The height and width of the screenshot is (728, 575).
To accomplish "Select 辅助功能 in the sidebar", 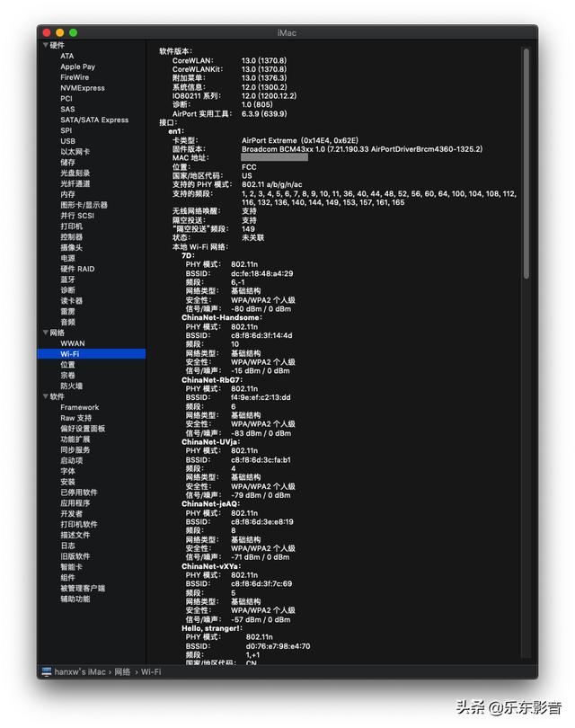I will (75, 599).
